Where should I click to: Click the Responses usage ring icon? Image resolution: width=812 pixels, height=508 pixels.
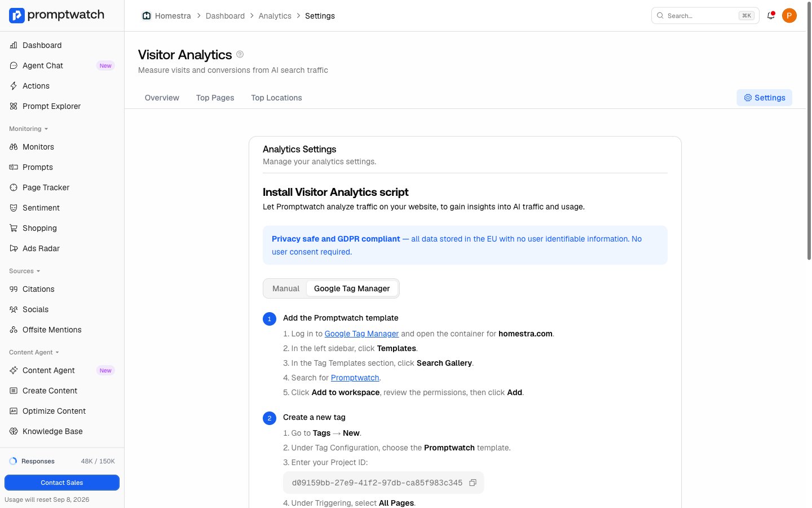13,461
